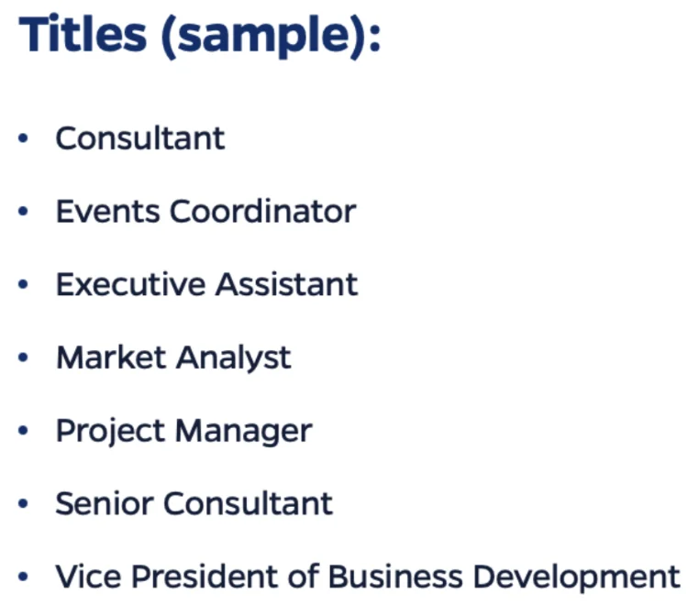
Task: Click the bullet before Consultant
Action: 24,139
